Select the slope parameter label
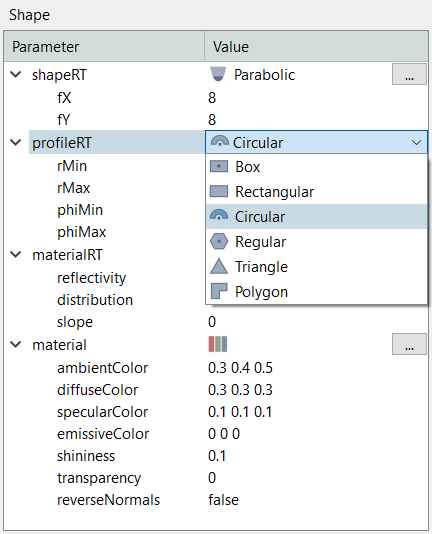432x534 pixels. [x=75, y=322]
